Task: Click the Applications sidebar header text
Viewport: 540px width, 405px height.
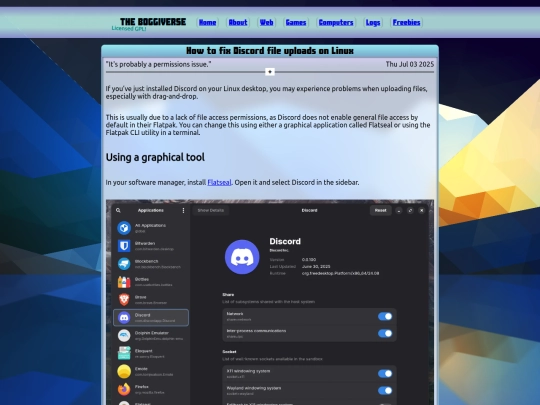Action: [150, 210]
